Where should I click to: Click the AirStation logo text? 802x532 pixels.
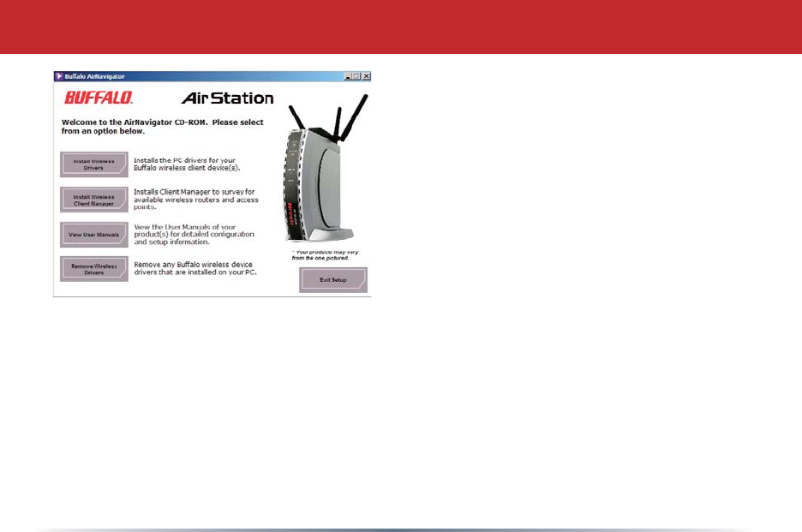click(x=228, y=98)
